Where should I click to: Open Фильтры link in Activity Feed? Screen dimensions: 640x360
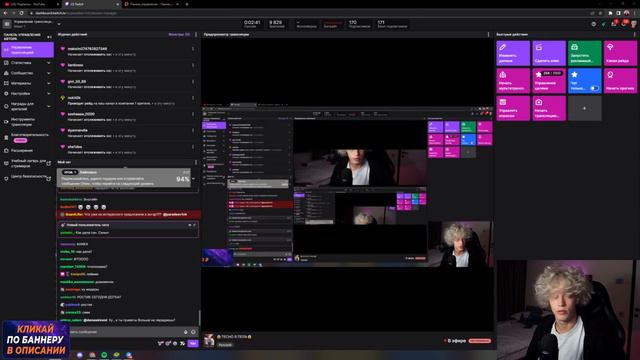179,35
